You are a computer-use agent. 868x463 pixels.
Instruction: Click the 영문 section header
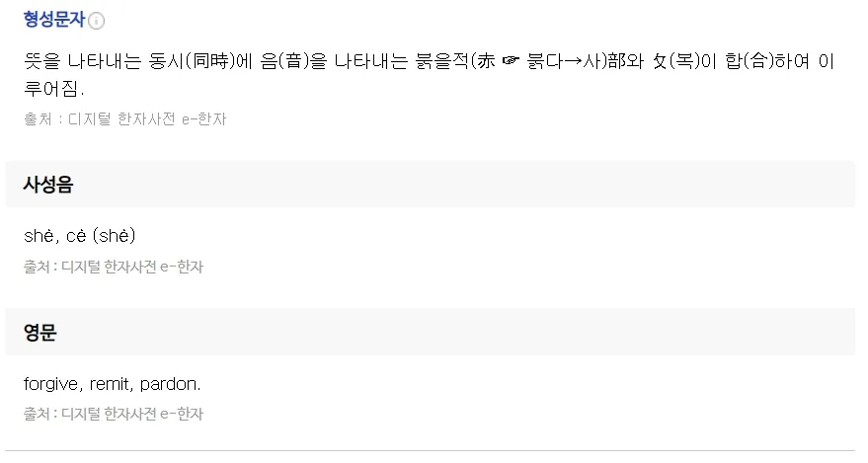(40, 333)
